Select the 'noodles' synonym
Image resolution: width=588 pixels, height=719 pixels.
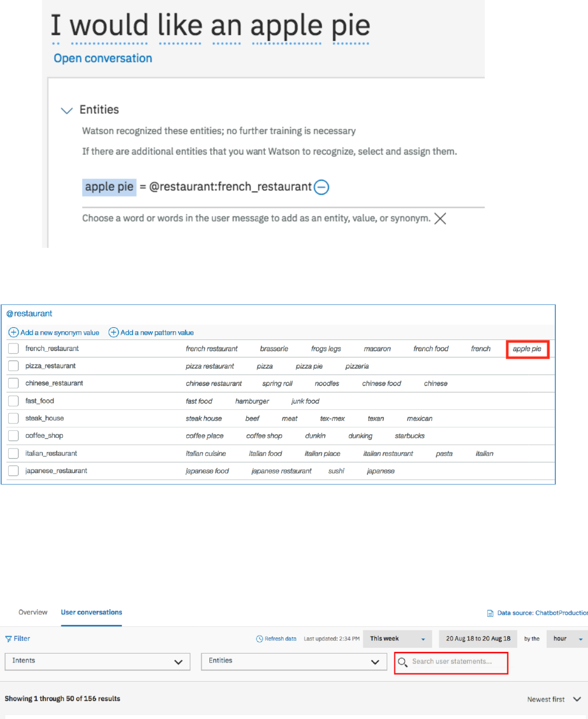pyautogui.click(x=327, y=384)
